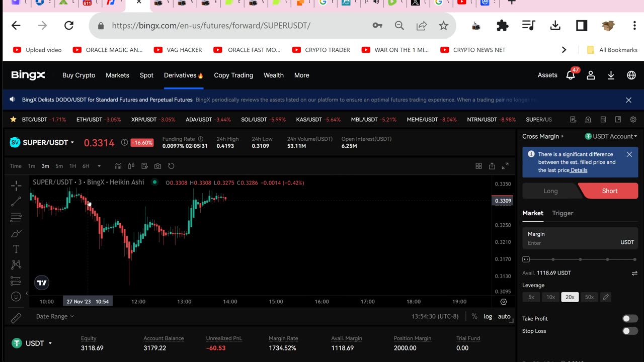Dismiss the DODO/USDT delisting announcement
This screenshot has height=362, width=644.
coord(628,100)
